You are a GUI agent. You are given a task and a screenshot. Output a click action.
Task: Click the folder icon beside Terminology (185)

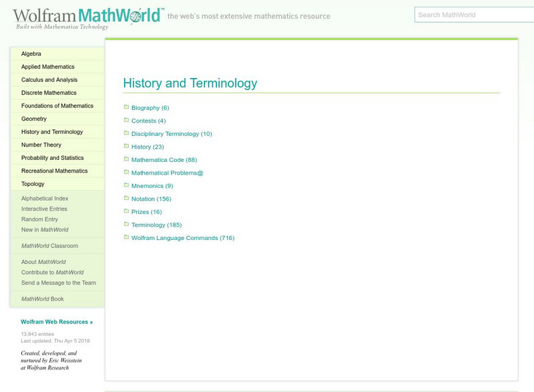[x=126, y=224]
